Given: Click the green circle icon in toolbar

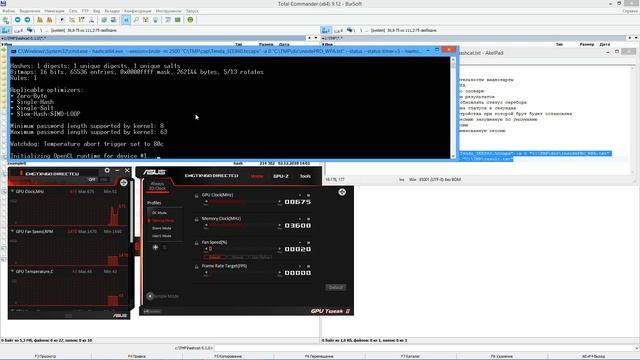Looking at the screenshot, I should click(x=190, y=20).
